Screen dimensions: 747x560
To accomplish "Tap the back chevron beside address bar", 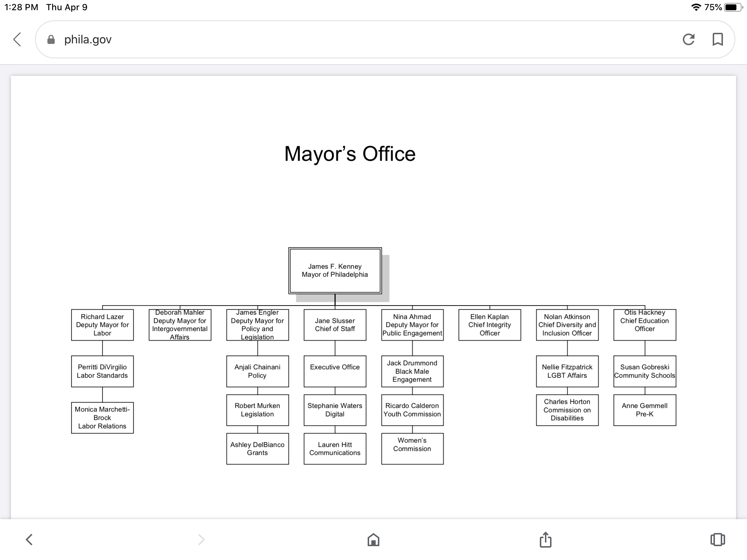I will click(17, 39).
